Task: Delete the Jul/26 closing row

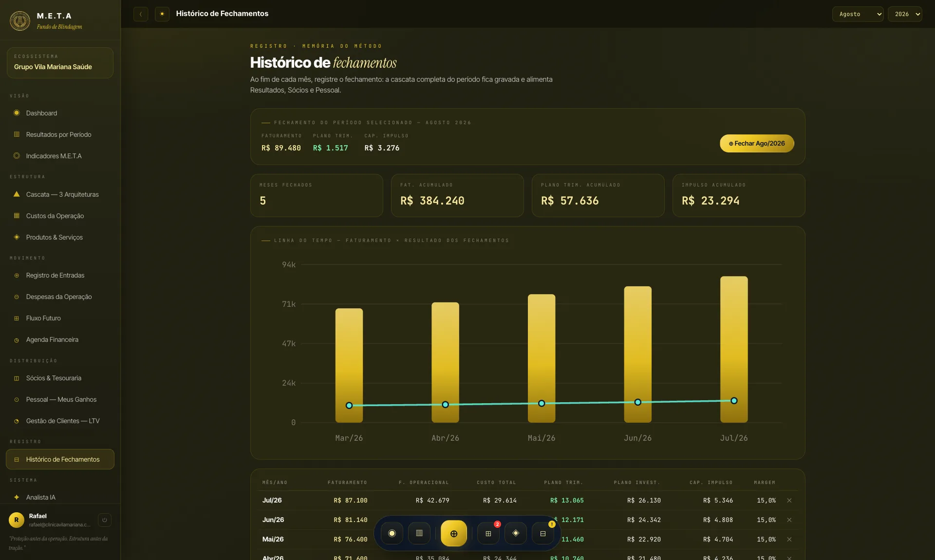Action: (789, 501)
